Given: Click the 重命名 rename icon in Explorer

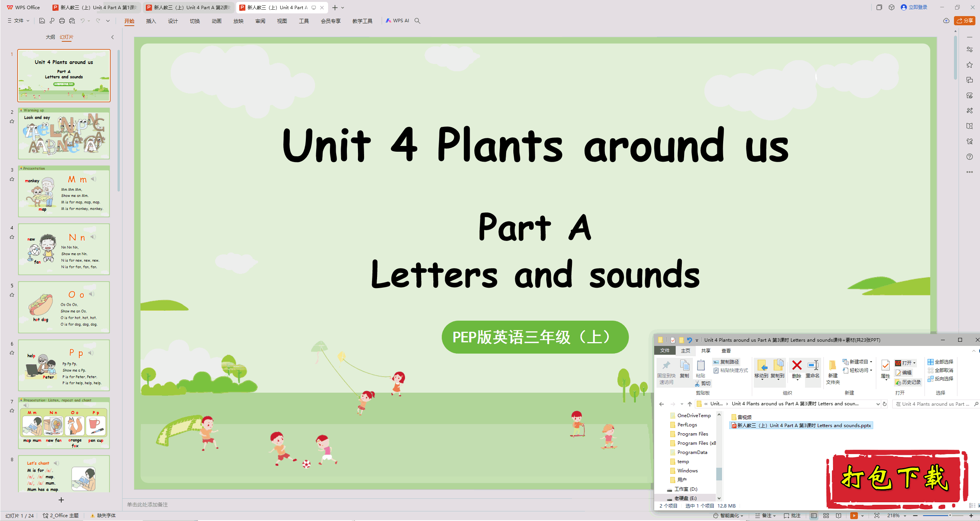Looking at the screenshot, I should [813, 370].
